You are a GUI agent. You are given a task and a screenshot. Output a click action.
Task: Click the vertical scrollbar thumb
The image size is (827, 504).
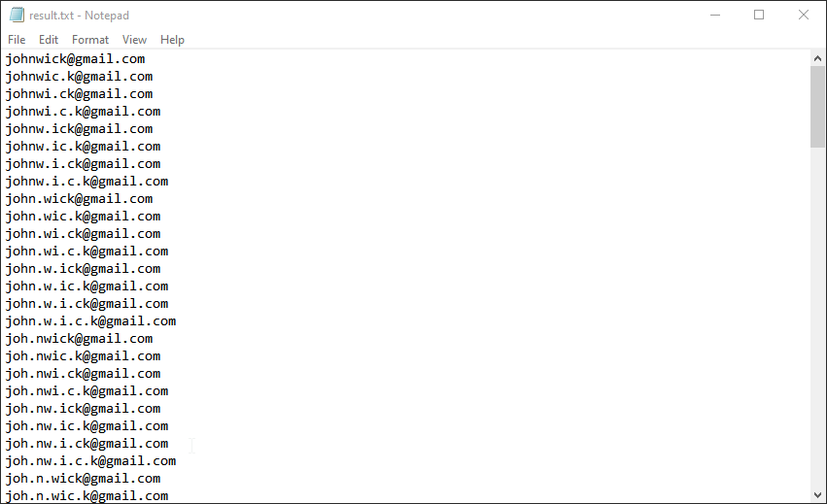[817, 107]
